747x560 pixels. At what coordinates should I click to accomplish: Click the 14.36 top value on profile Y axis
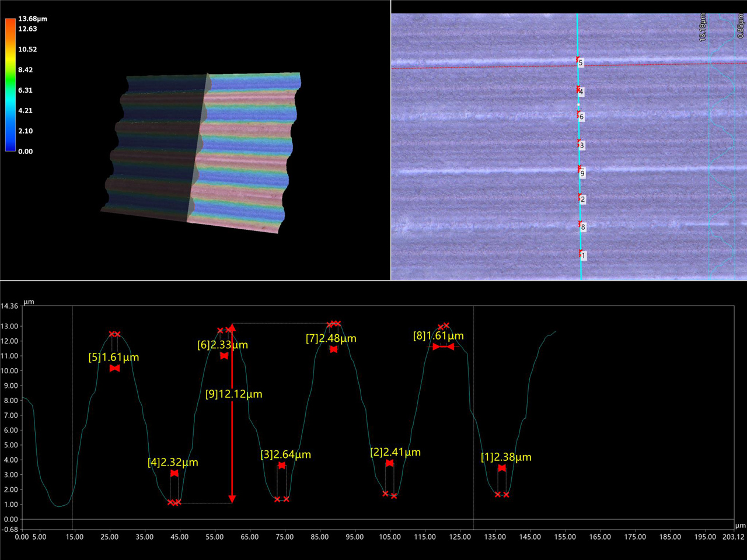pos(9,306)
